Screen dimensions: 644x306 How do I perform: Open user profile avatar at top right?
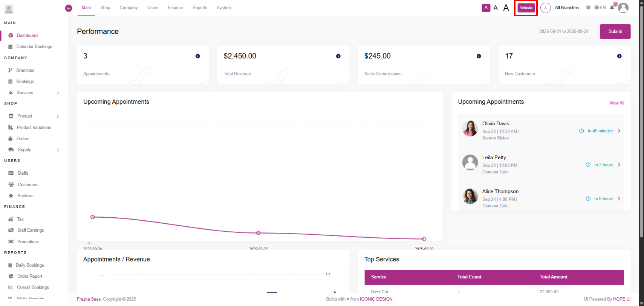tap(624, 8)
